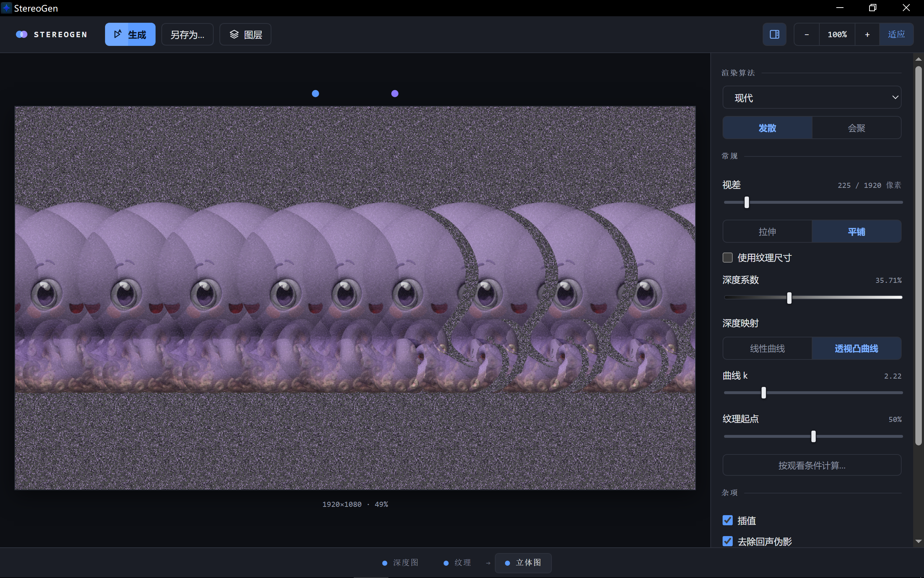Choose the 平铺 tile texture mode
The height and width of the screenshot is (578, 924).
tap(857, 231)
